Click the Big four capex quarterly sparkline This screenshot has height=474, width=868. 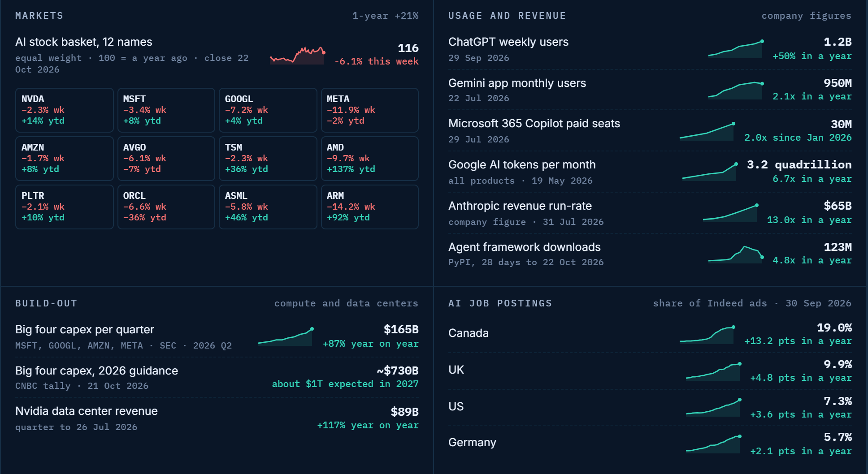[x=286, y=336]
